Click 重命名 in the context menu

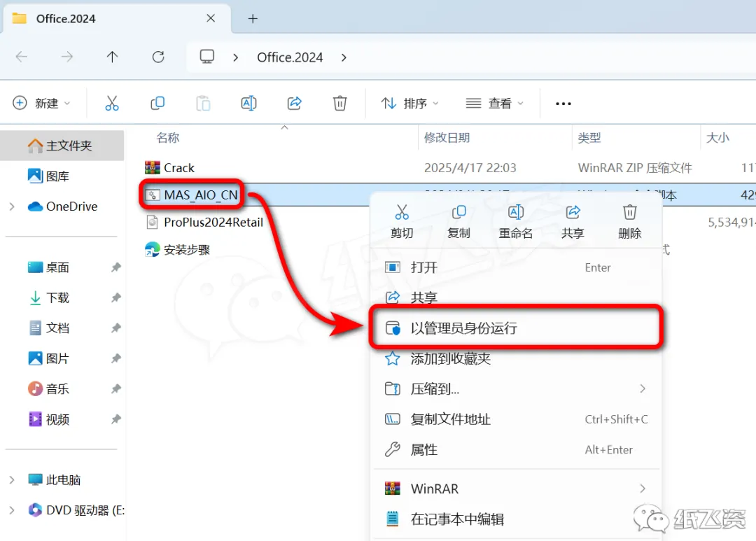coord(515,222)
